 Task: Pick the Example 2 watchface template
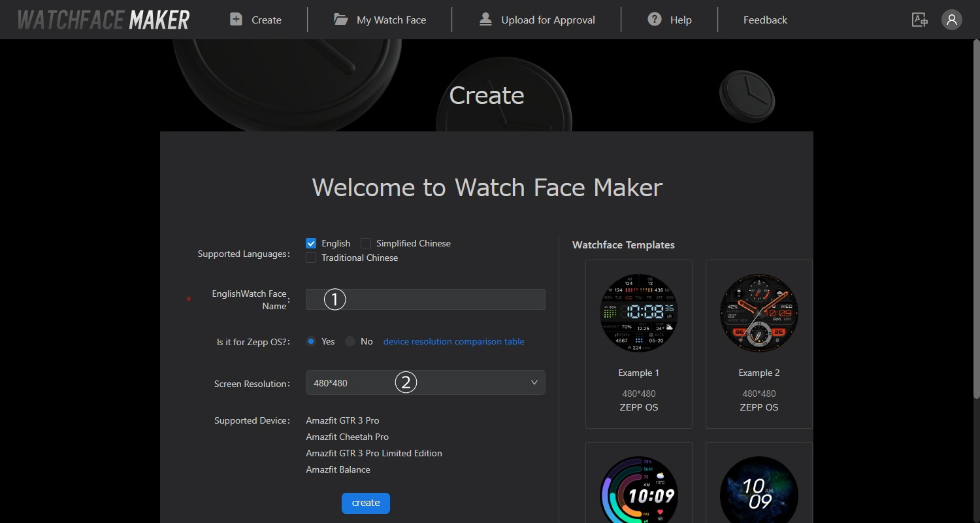(x=759, y=314)
